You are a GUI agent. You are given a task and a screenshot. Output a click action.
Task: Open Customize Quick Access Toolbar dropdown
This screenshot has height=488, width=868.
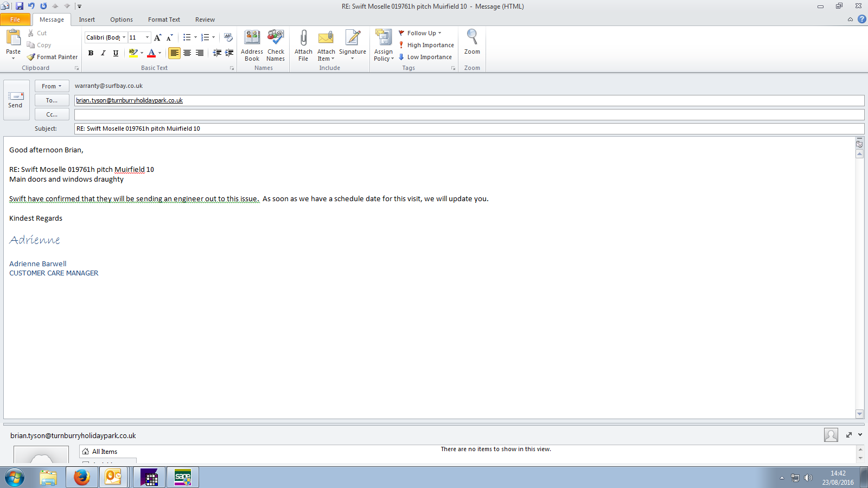(x=79, y=7)
